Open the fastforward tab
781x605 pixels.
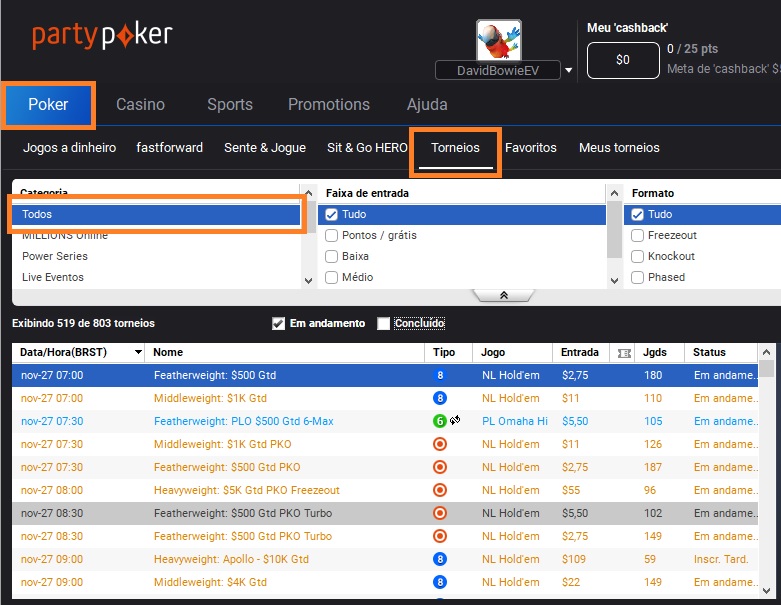tap(169, 147)
